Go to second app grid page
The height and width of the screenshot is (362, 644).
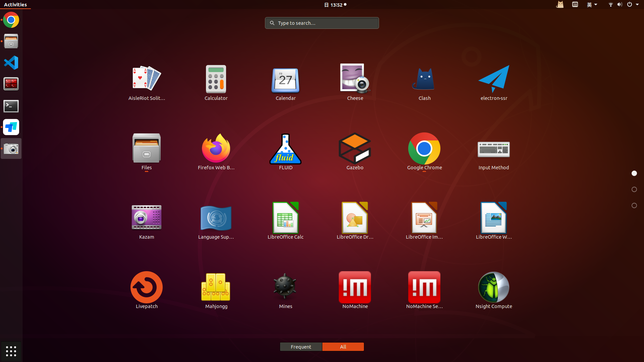pos(634,189)
